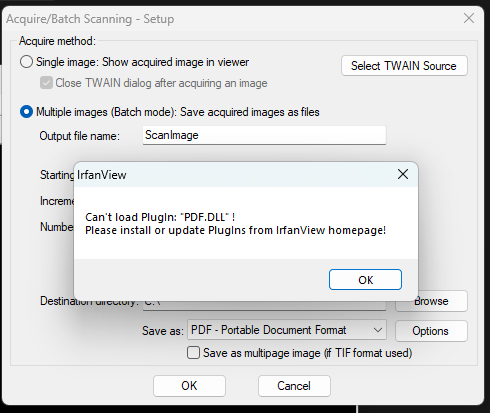Open the save format Options button
This screenshot has width=490, height=413.
point(431,331)
